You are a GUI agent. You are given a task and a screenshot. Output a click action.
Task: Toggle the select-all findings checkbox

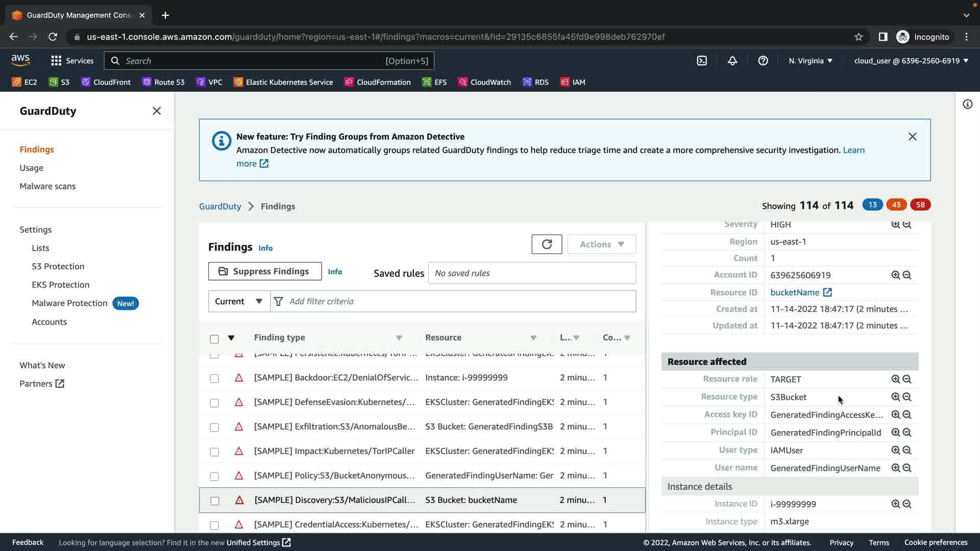214,339
